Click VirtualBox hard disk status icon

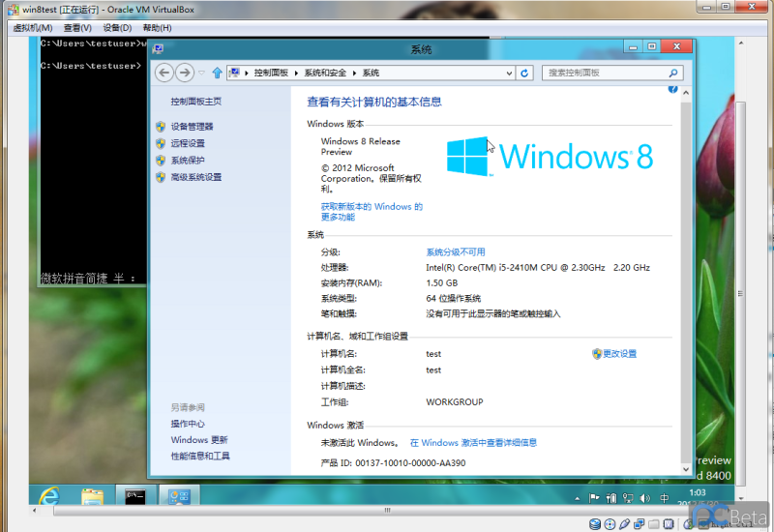coord(595,524)
